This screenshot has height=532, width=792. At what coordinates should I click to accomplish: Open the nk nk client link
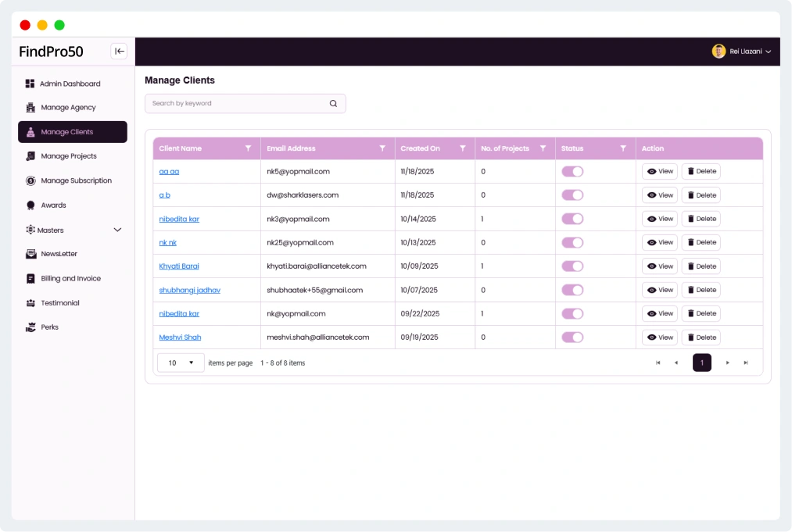(168, 243)
